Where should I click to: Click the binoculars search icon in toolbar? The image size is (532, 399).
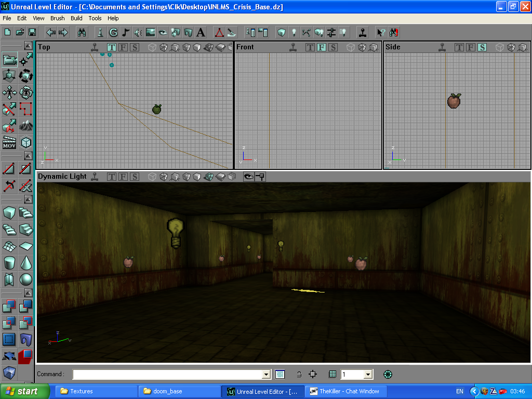[82, 32]
